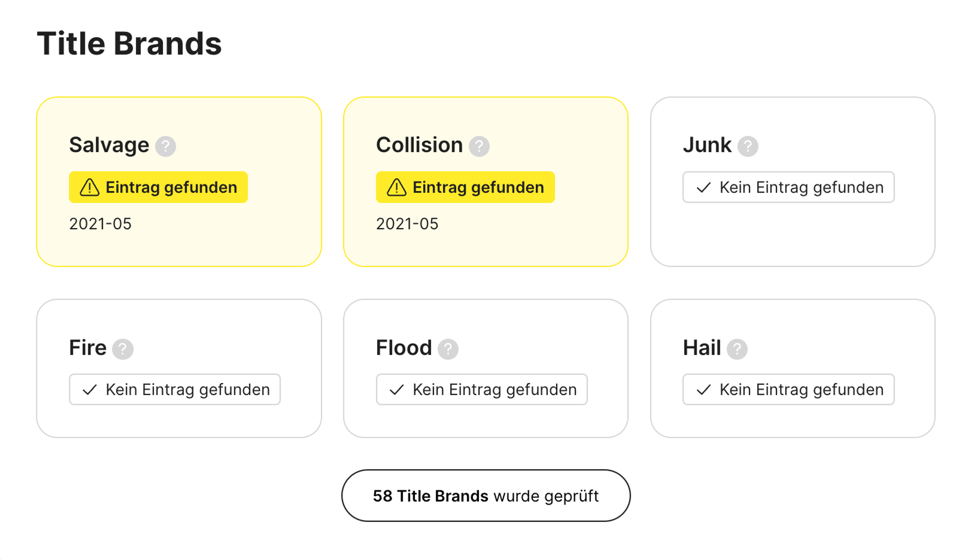Click the Flood help icon
972x560 pixels.
point(448,349)
